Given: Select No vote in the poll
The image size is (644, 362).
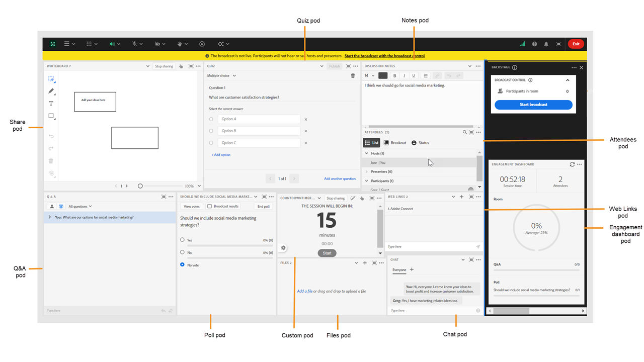Looking at the screenshot, I should click(182, 264).
